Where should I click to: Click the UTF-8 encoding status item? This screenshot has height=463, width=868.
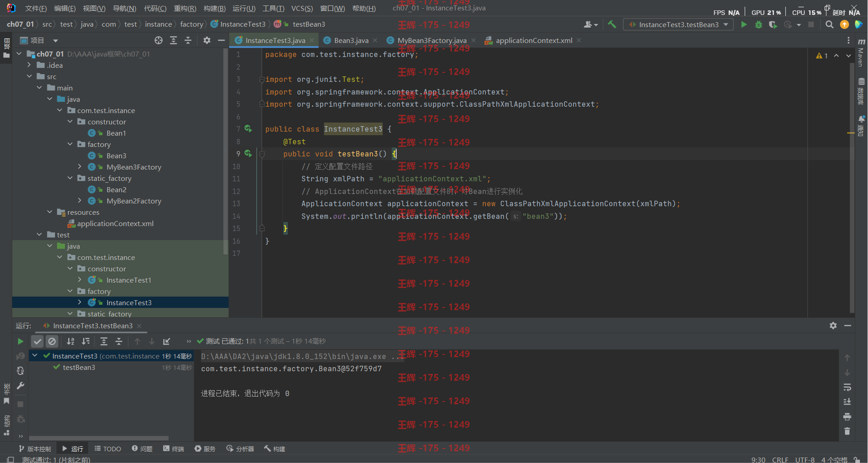(805, 459)
